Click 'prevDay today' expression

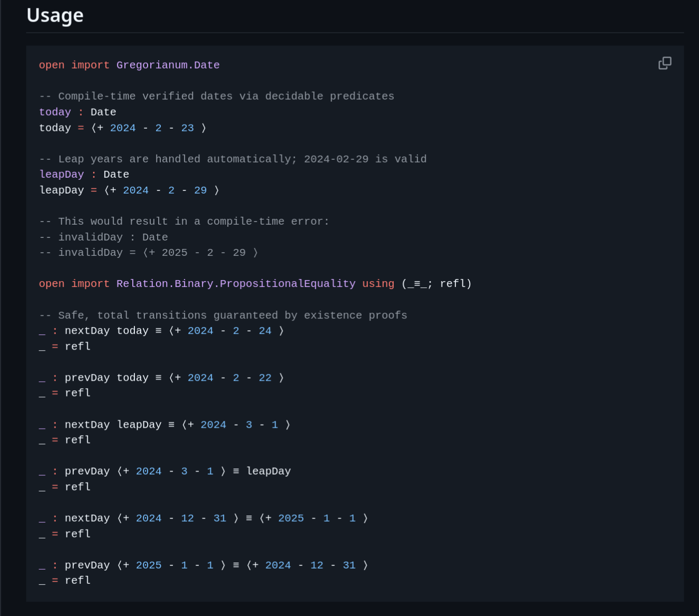coord(106,378)
